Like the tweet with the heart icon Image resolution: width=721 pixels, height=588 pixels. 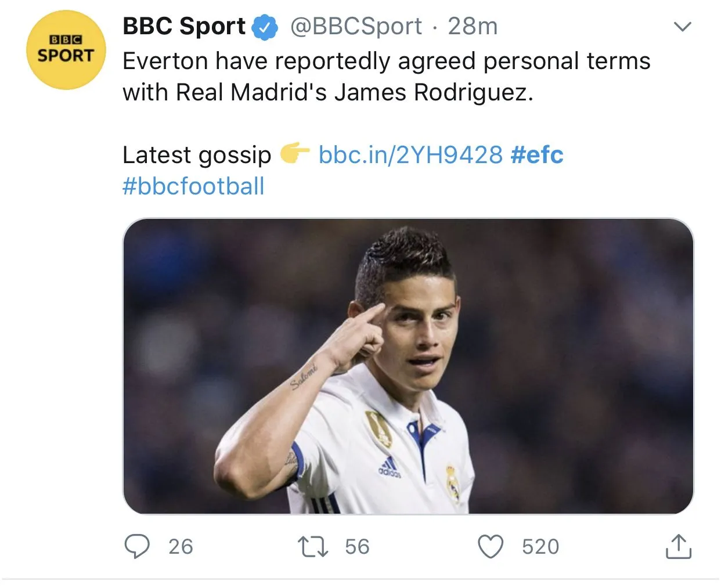(x=491, y=546)
